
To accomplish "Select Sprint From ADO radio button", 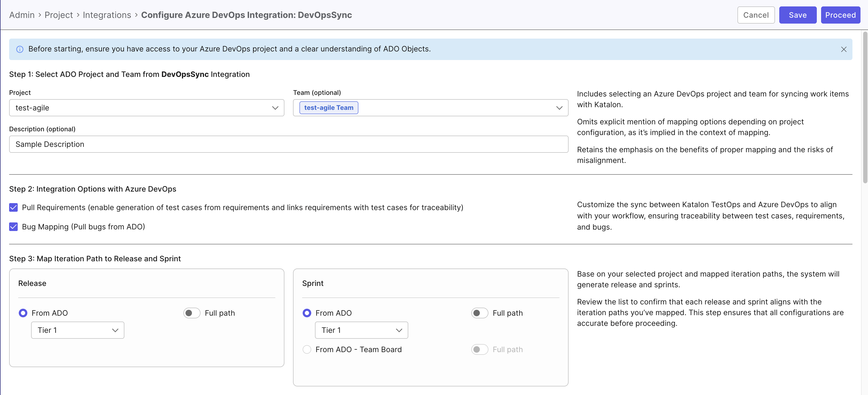I will (x=307, y=313).
